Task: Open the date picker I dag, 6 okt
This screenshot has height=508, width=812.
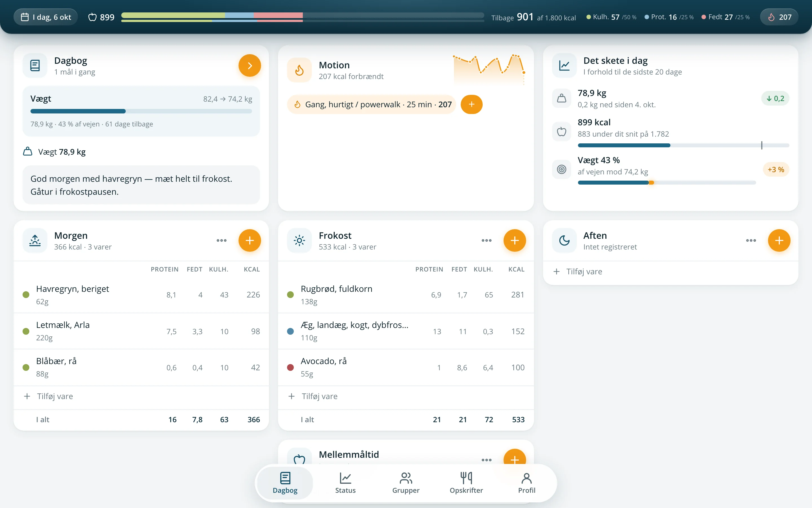Action: [x=46, y=17]
